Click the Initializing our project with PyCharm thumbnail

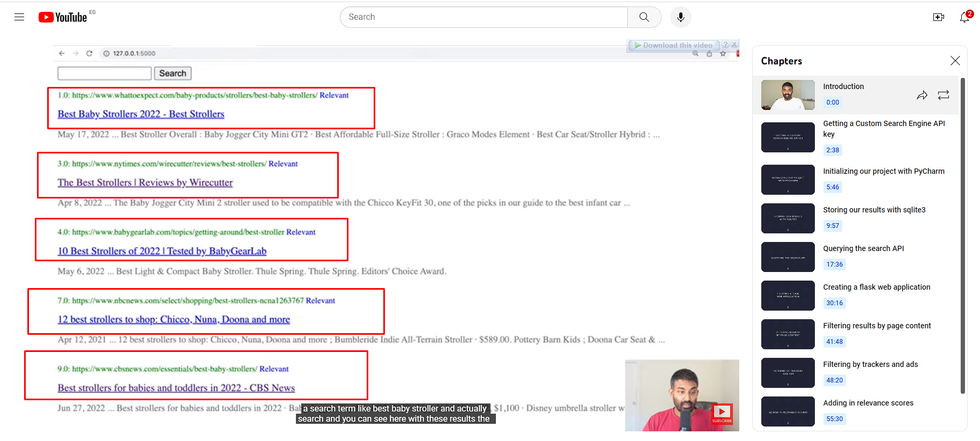point(788,180)
